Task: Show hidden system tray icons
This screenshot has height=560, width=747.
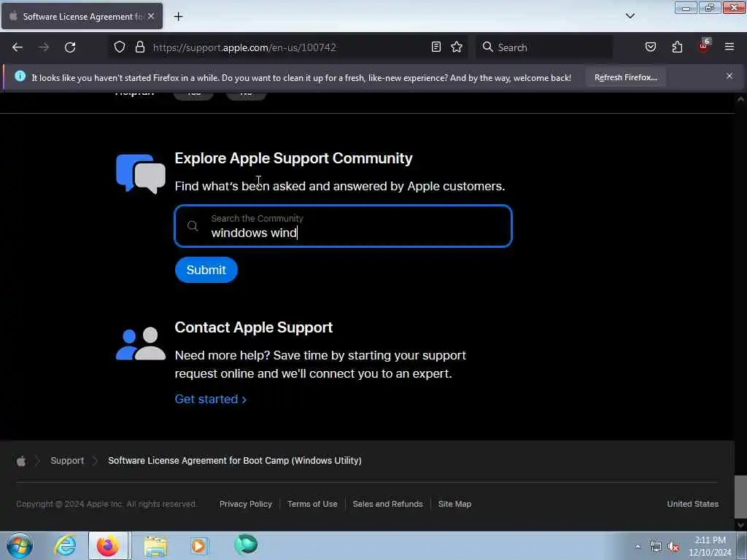Action: pos(638,546)
